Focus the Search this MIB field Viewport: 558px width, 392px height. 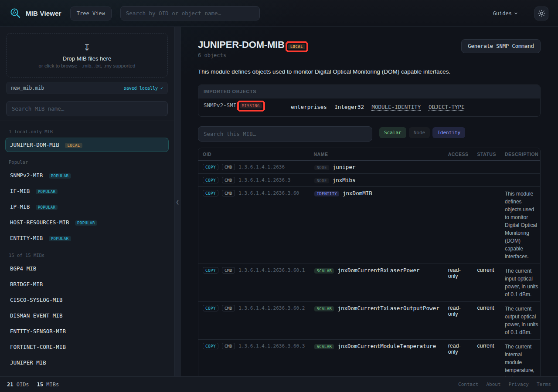(285, 134)
